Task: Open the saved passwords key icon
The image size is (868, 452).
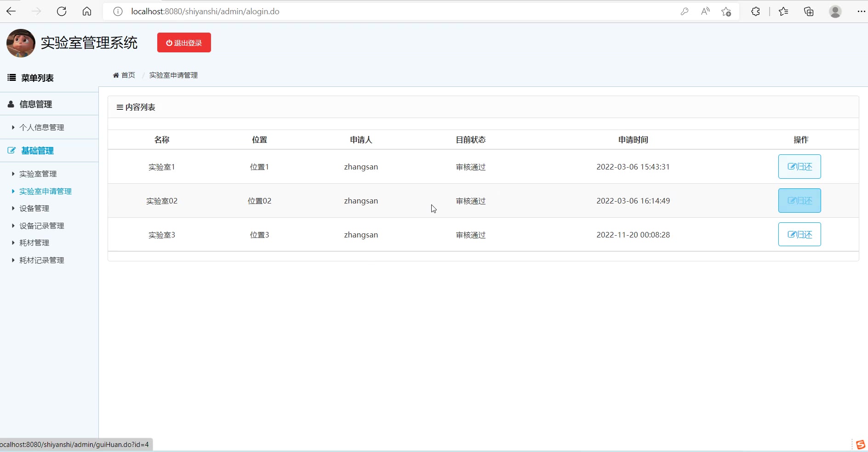Action: [685, 11]
